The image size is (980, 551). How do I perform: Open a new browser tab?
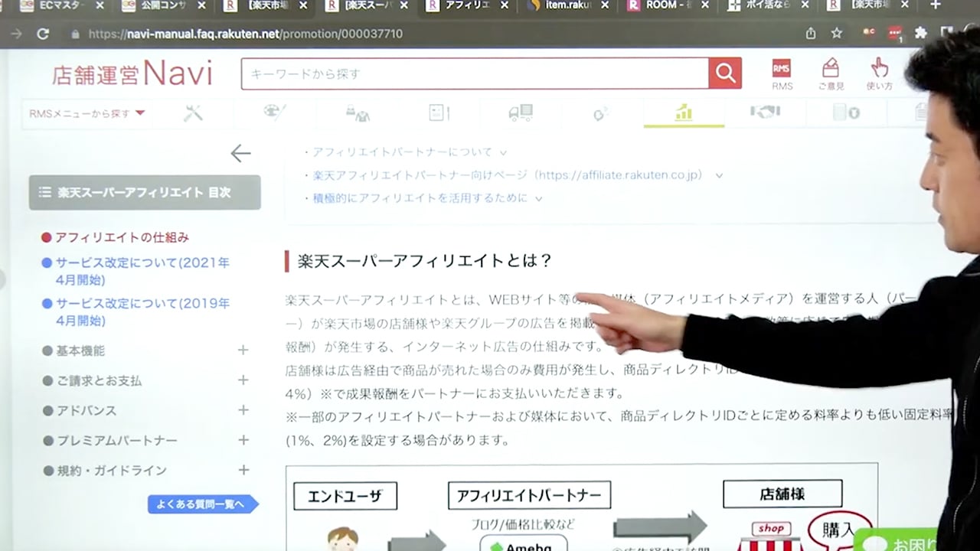pyautogui.click(x=935, y=5)
